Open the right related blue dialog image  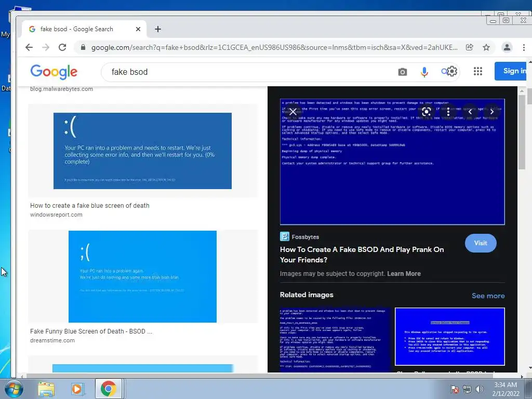[450, 337]
